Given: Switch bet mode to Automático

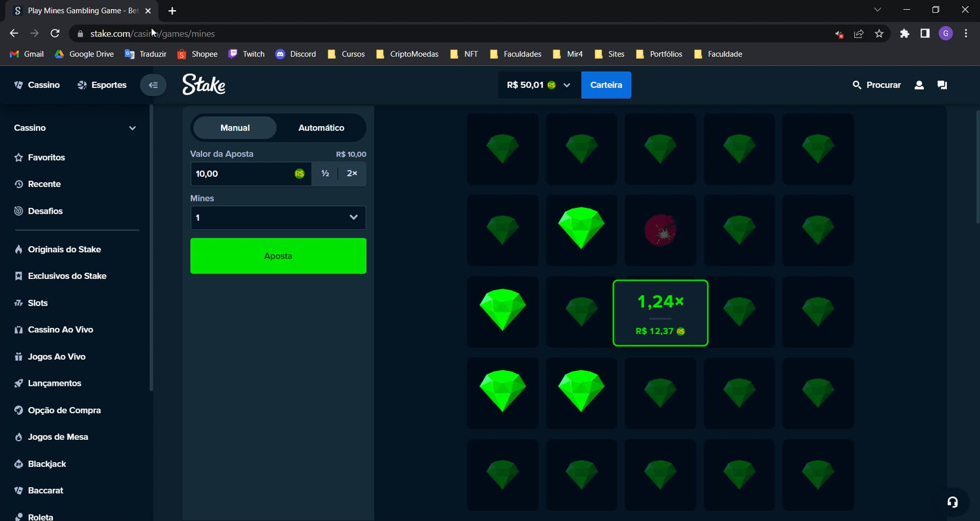Looking at the screenshot, I should tap(321, 128).
